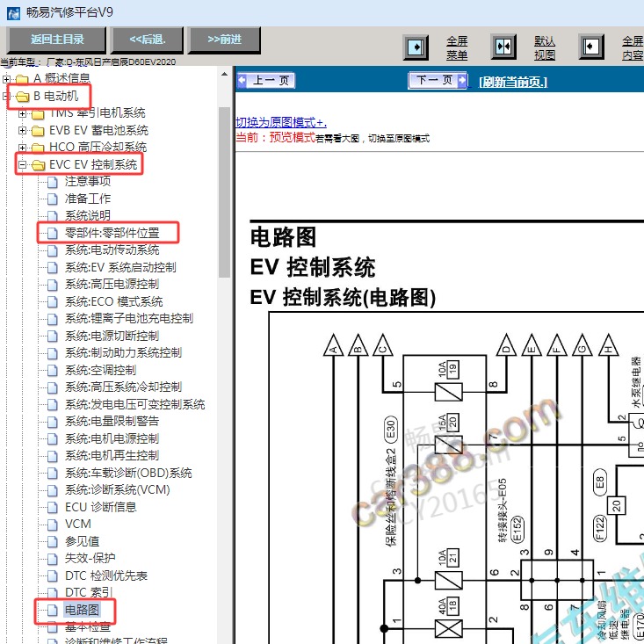Image resolution: width=644 pixels, height=644 pixels.
Task: Open the VCM page
Action: [78, 524]
